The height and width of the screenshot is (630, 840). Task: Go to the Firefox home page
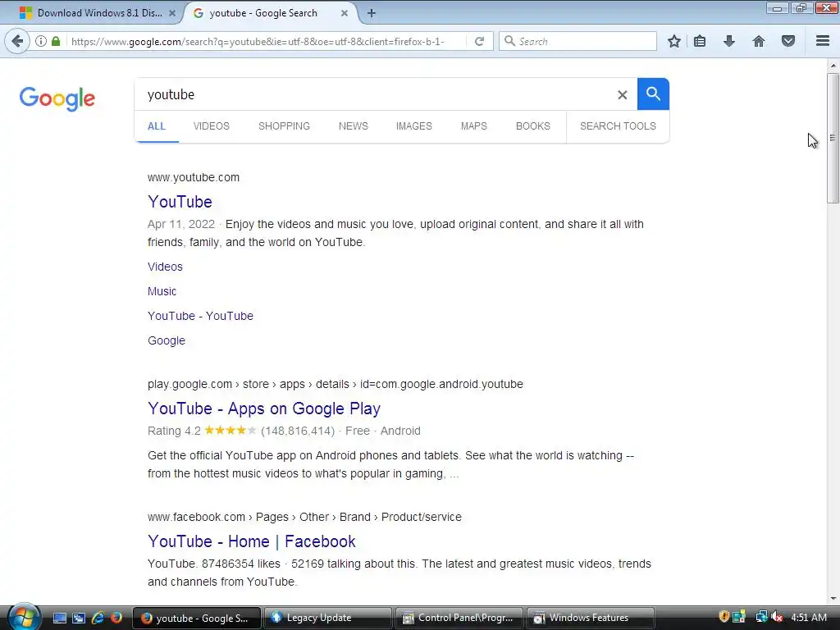[759, 41]
